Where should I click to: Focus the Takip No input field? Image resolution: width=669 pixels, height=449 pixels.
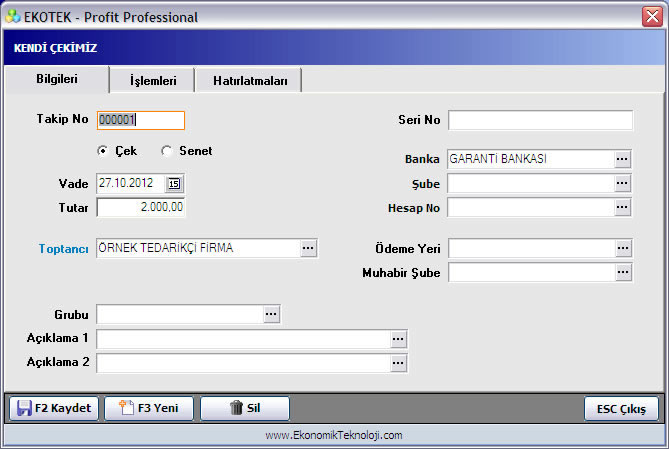tap(141, 120)
